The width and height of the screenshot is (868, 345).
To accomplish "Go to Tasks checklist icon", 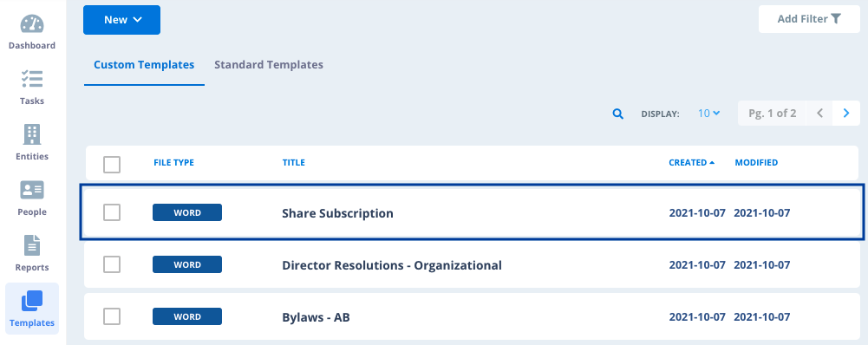I will point(32,79).
